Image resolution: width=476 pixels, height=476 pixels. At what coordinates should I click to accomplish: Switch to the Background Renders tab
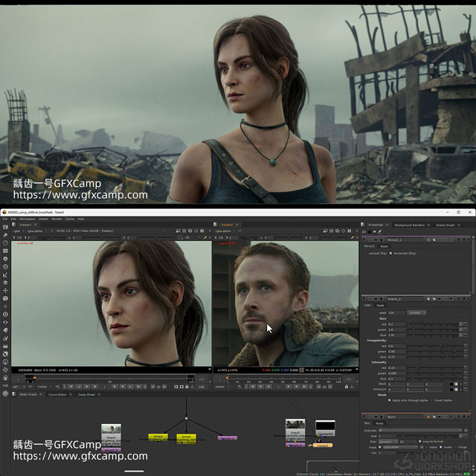[x=409, y=224]
